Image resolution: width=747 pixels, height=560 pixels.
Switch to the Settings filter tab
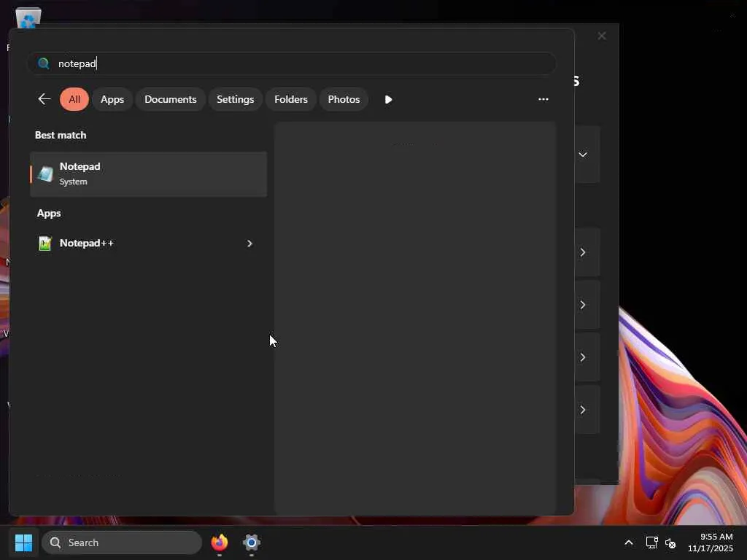coord(236,99)
